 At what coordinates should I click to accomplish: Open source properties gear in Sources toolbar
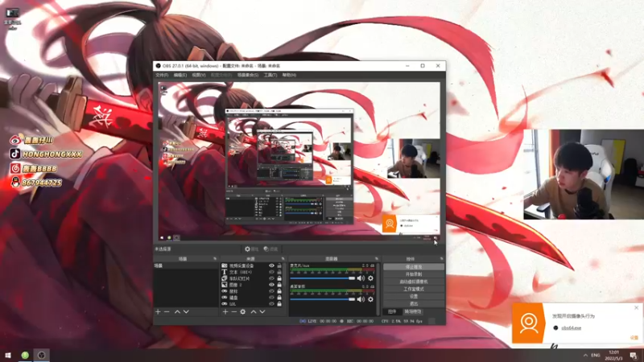point(243,312)
